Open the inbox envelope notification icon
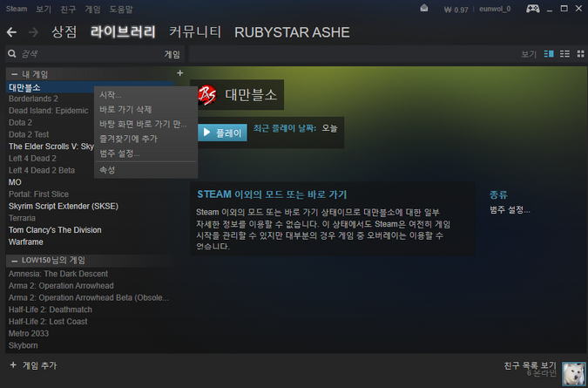The width and height of the screenshot is (588, 388). [423, 8]
